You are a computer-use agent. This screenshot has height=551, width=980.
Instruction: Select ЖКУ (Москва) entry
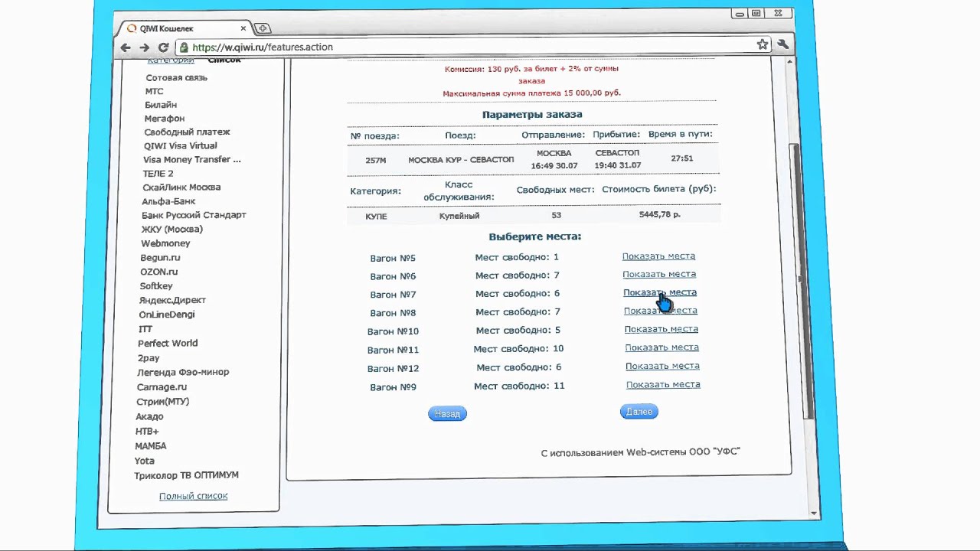[171, 229]
